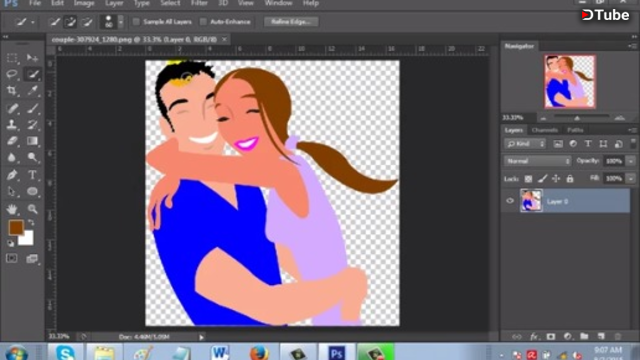Open the Kind filter dropdown

coord(525,144)
